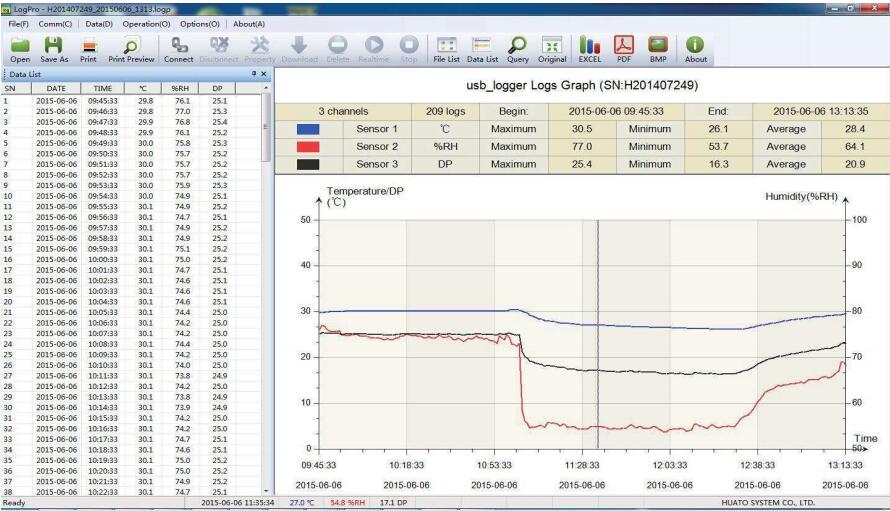Click the Save As toolbar icon
This screenshot has width=890, height=511.
[54, 47]
